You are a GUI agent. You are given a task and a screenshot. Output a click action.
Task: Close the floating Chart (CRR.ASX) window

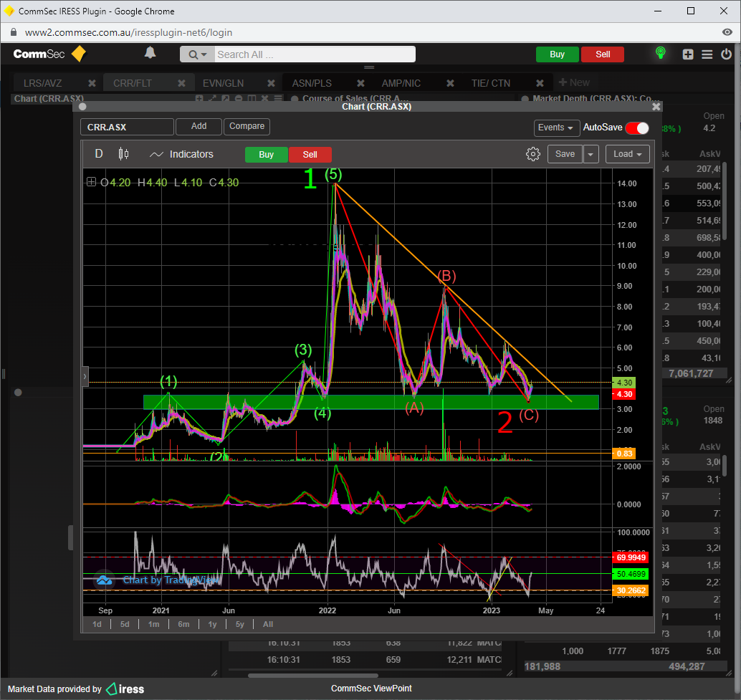[656, 107]
